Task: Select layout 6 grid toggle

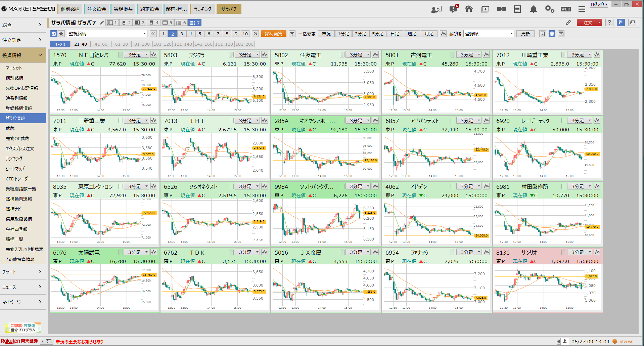Action: coord(181,23)
